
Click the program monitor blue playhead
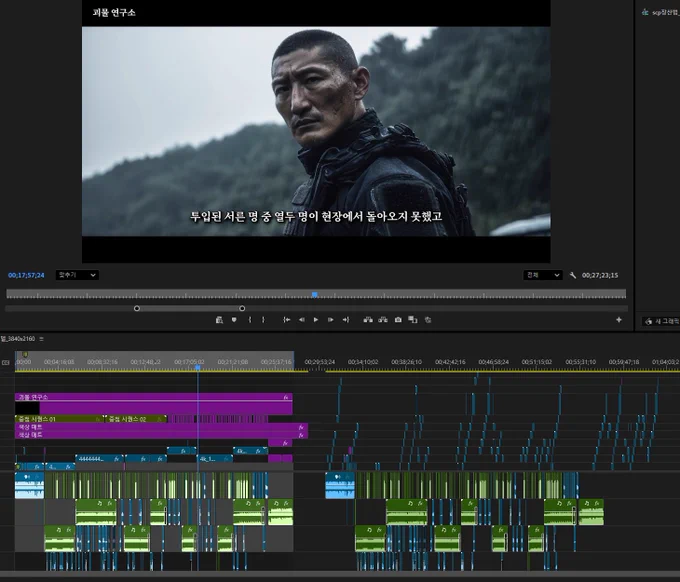(x=314, y=294)
